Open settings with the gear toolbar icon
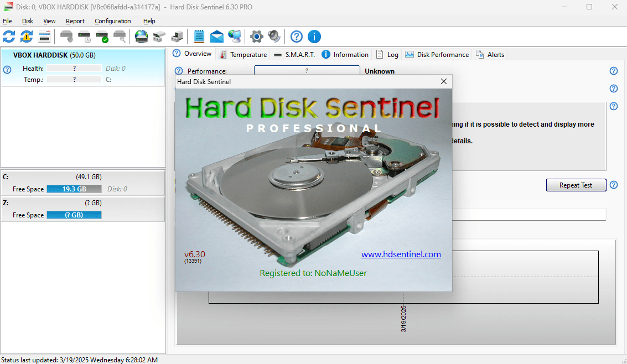This screenshot has width=627, height=364. tap(256, 37)
